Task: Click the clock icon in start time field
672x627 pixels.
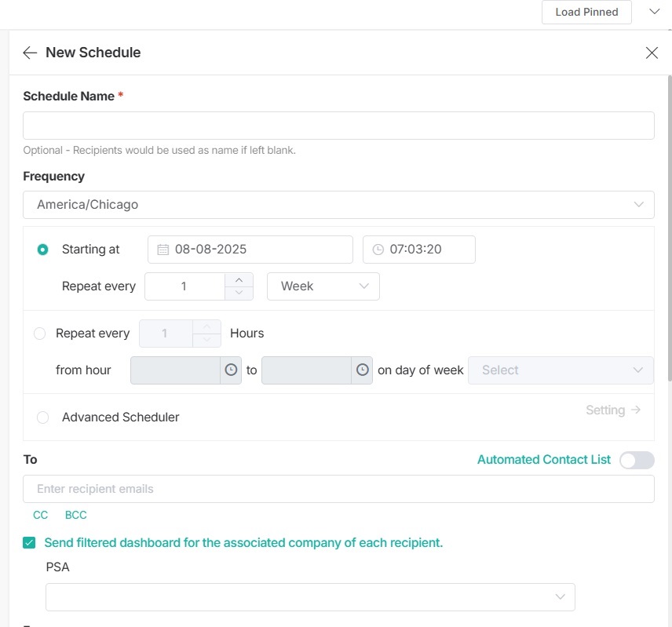Action: point(378,250)
